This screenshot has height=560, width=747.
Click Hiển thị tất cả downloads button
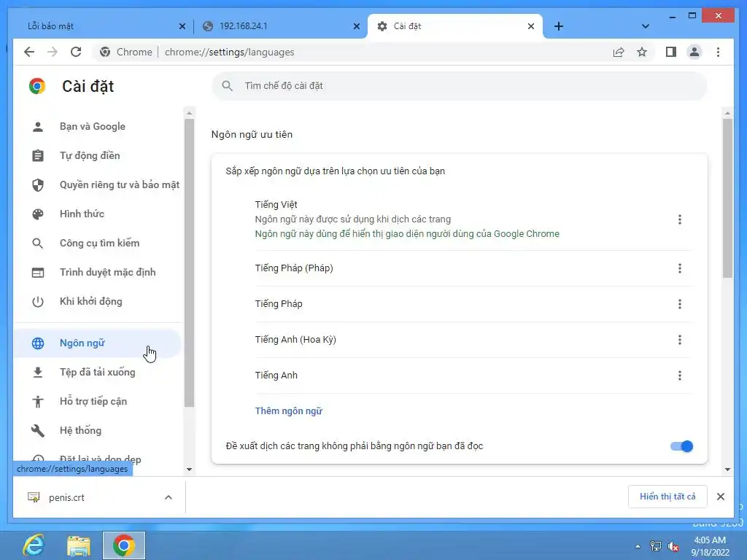pyautogui.click(x=667, y=497)
